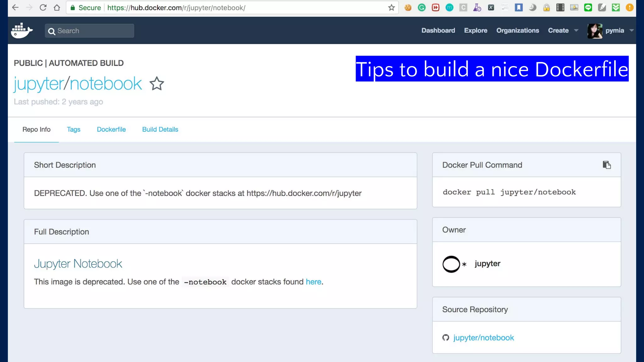Click the yellow padlock extension icon
644x362 pixels.
point(547,8)
